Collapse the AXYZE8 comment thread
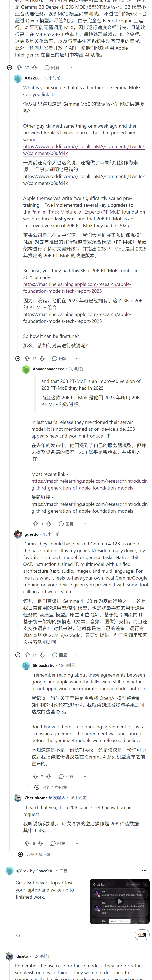The width and height of the screenshot is (152, 980). tap(18, 358)
